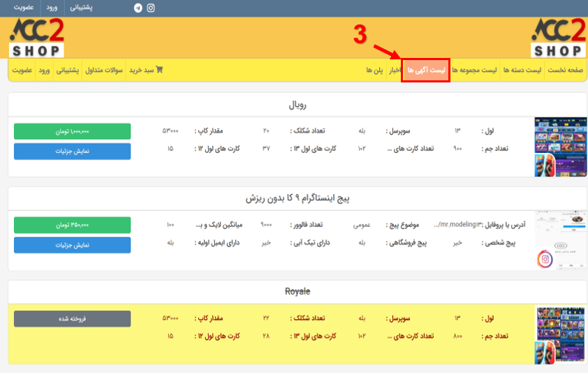Screen dimensions: 588x373
Task: Click the Royale listing title
Action: (x=297, y=291)
